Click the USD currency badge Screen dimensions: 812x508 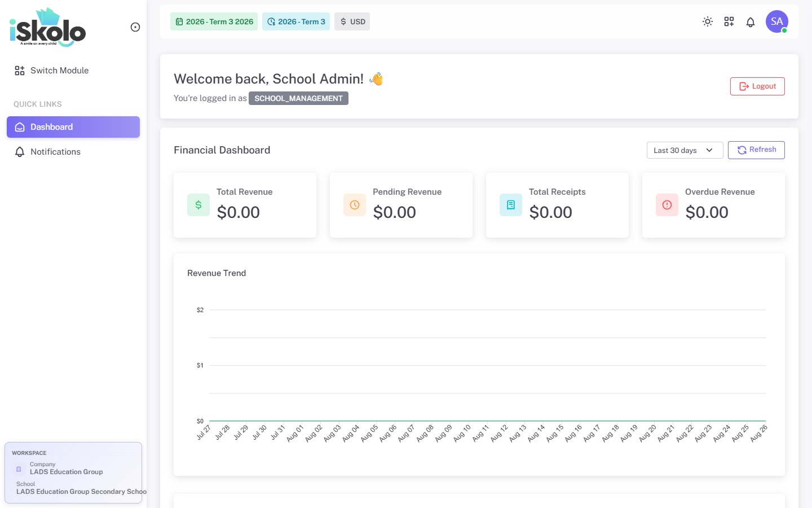tap(352, 21)
